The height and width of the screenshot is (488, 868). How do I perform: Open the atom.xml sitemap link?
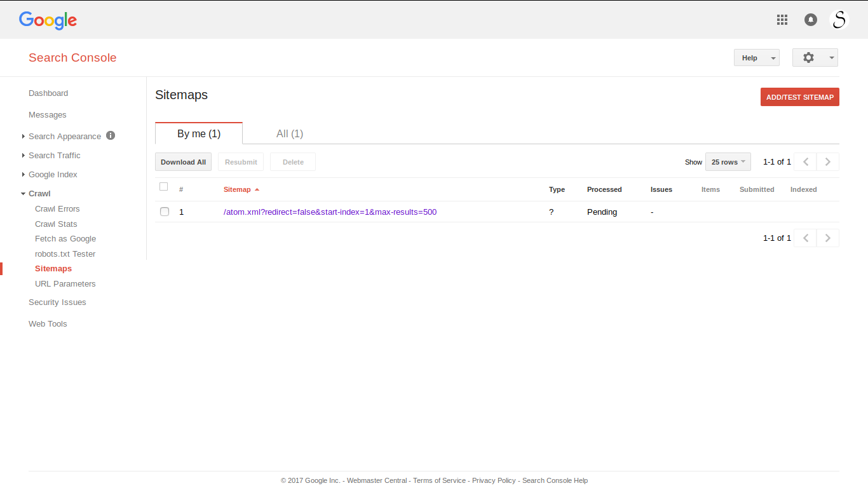330,212
